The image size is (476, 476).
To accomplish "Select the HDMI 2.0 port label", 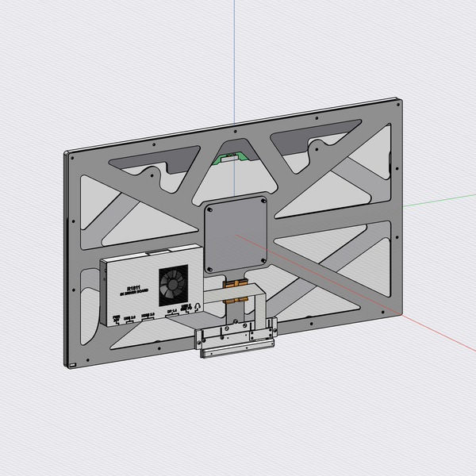I will 148,315.
